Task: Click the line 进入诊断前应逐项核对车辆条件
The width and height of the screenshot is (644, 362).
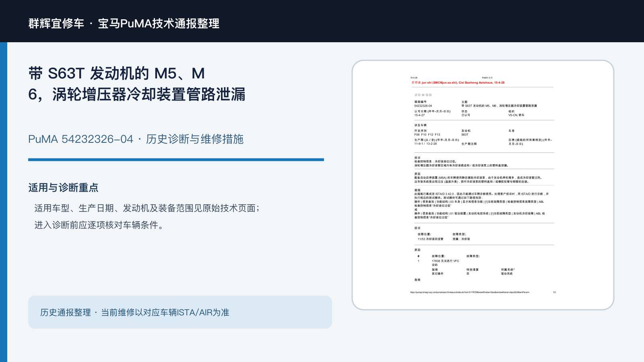Action: coord(99,225)
